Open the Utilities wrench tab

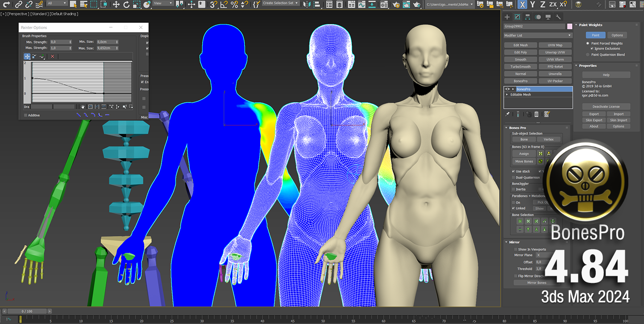(x=558, y=17)
